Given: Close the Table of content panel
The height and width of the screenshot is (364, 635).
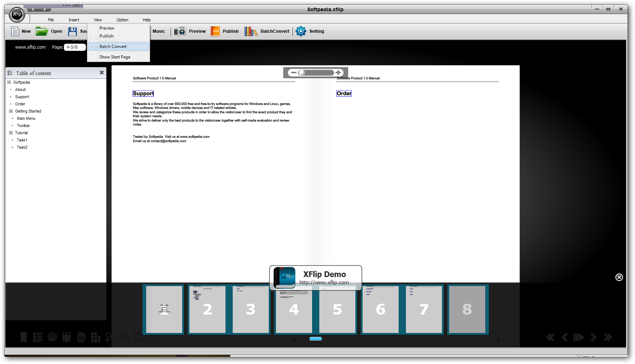Looking at the screenshot, I should point(102,73).
